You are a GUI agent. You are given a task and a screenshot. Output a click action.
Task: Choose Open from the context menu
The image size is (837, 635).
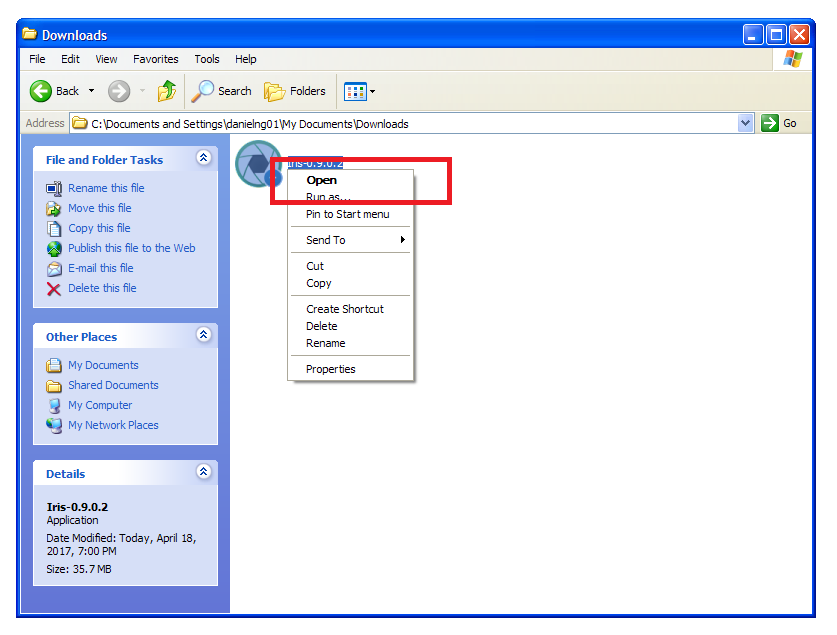pyautogui.click(x=321, y=180)
